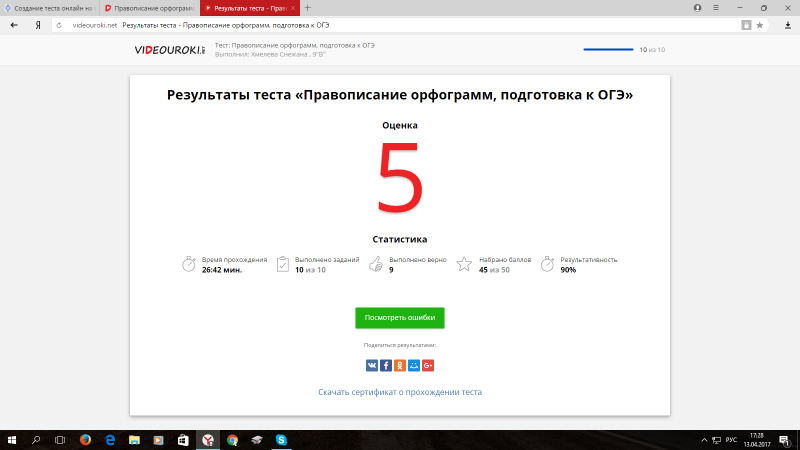Image resolution: width=800 pixels, height=450 pixels.
Task: Share results via VK icon
Action: pyautogui.click(x=372, y=366)
